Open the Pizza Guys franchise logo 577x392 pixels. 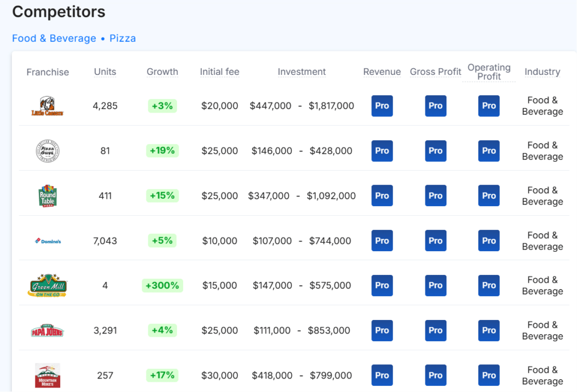click(47, 151)
